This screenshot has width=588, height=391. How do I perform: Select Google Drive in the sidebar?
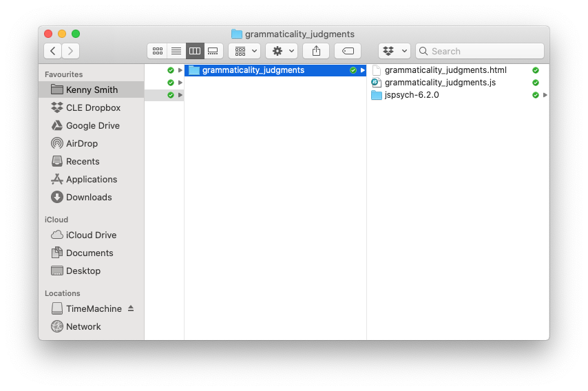click(92, 125)
